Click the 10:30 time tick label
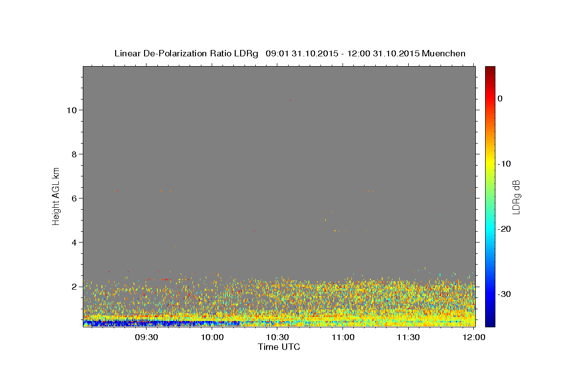 coord(277,337)
